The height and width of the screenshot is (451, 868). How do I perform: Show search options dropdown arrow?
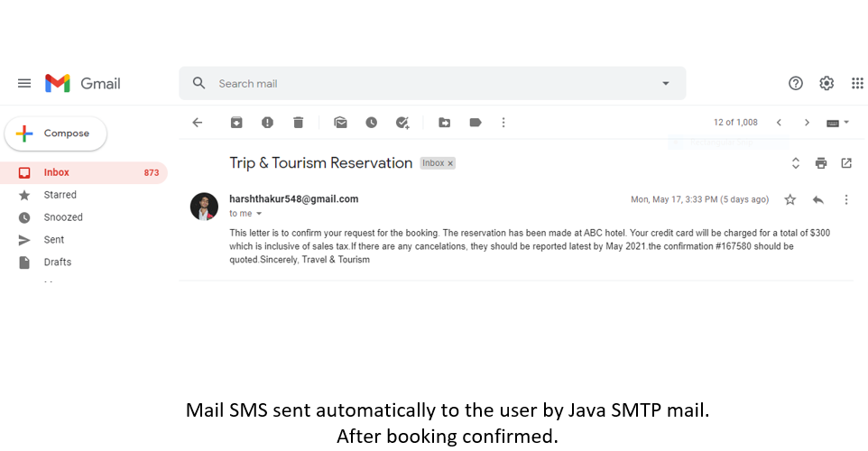pos(666,83)
